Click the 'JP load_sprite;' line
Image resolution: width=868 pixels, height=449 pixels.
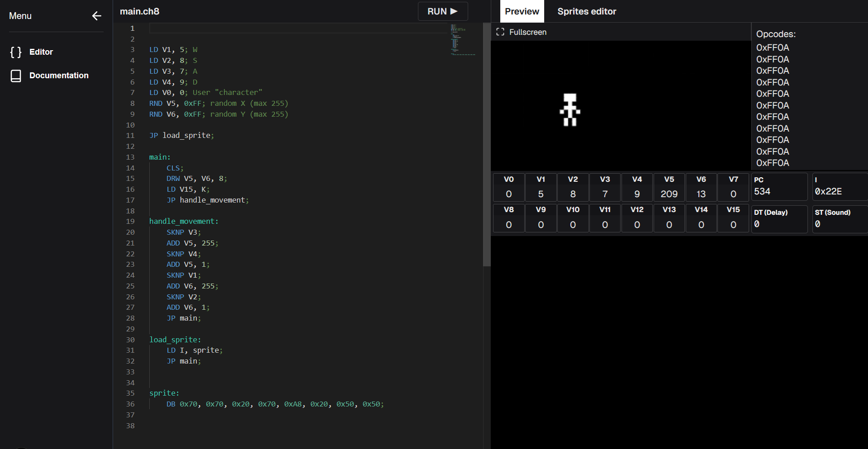coord(182,136)
